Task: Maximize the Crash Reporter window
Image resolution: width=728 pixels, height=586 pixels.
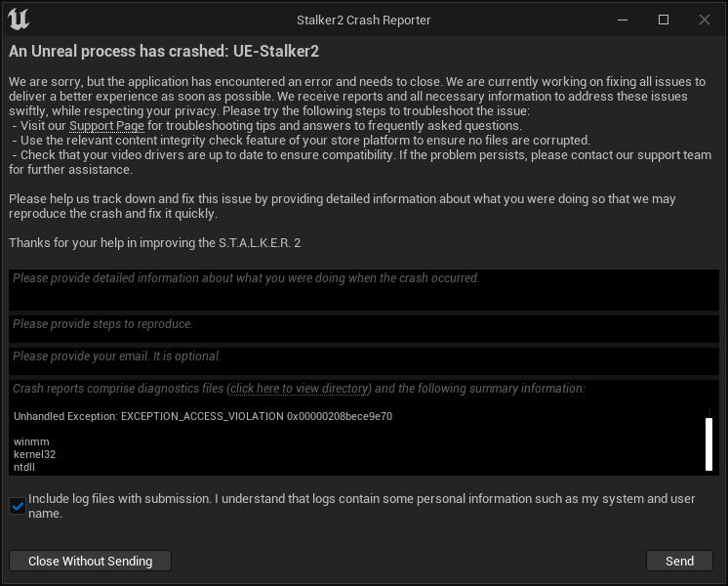Action: tap(664, 20)
